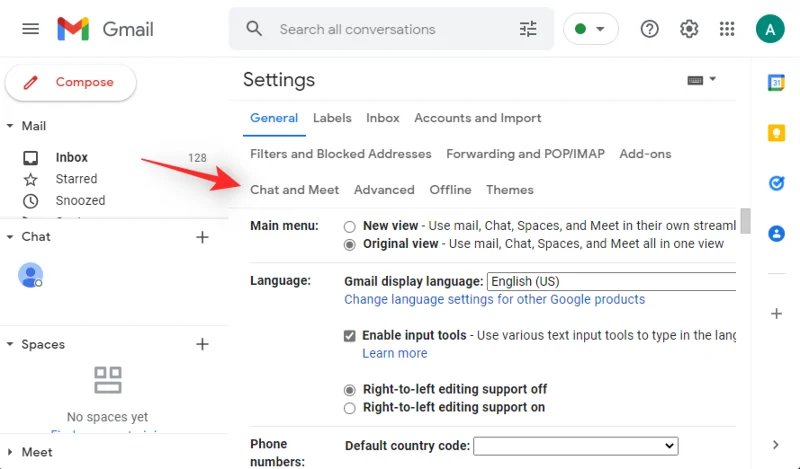Click the No spaces yet placeholder icon

pos(108,380)
